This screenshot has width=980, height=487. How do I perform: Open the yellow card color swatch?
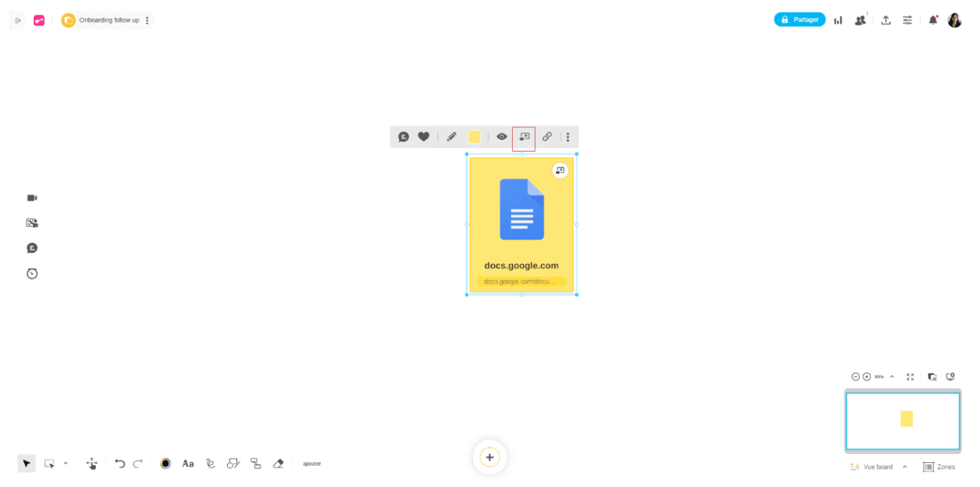[x=475, y=137]
